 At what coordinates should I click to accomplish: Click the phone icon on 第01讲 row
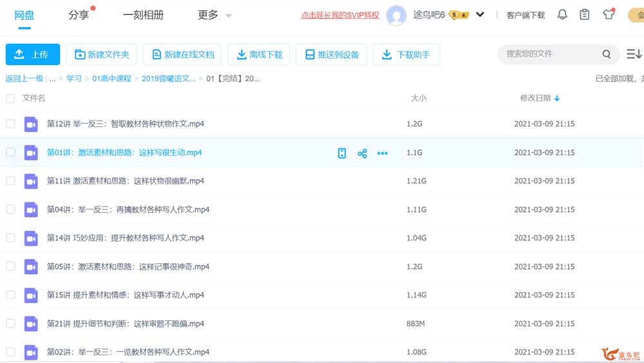342,153
